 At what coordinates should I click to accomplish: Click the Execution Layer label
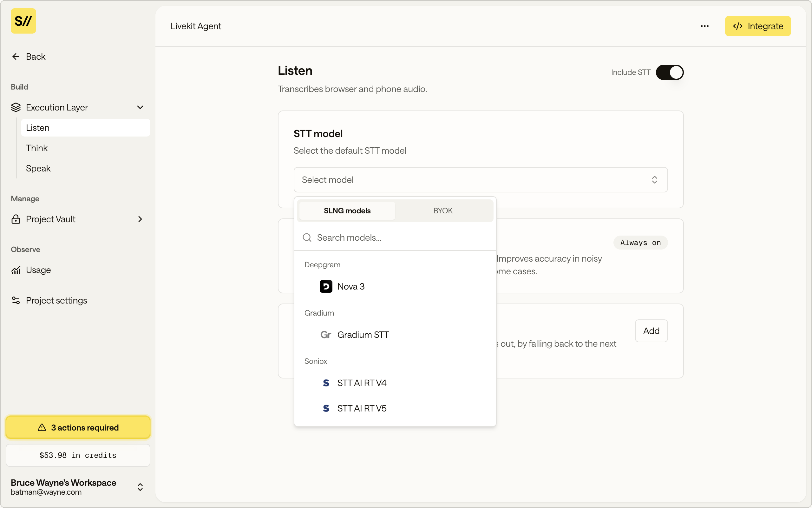pyautogui.click(x=57, y=107)
